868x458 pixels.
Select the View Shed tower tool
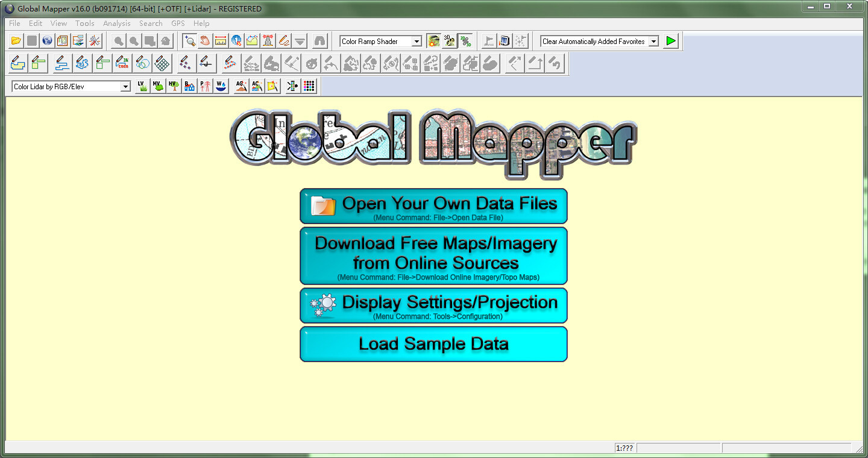[268, 41]
